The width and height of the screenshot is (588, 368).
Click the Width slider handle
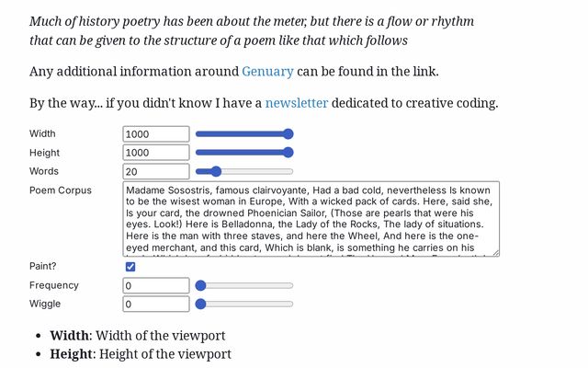tap(288, 134)
